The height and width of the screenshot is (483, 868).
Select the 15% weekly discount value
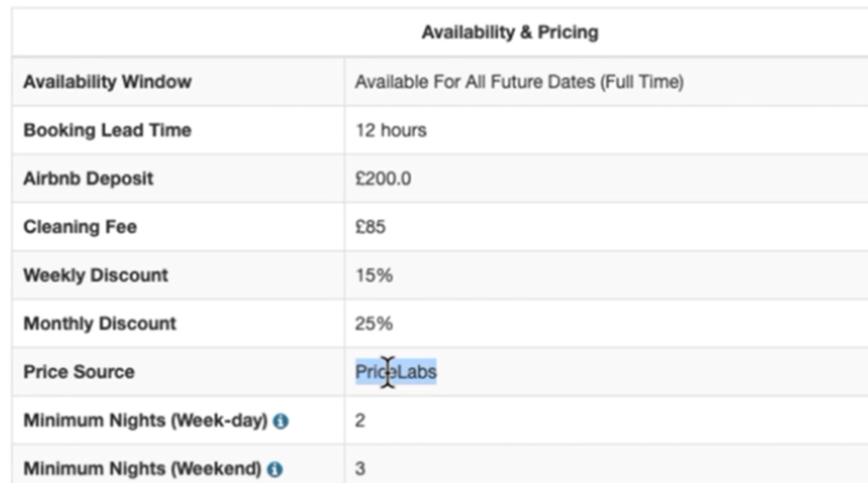coord(374,275)
